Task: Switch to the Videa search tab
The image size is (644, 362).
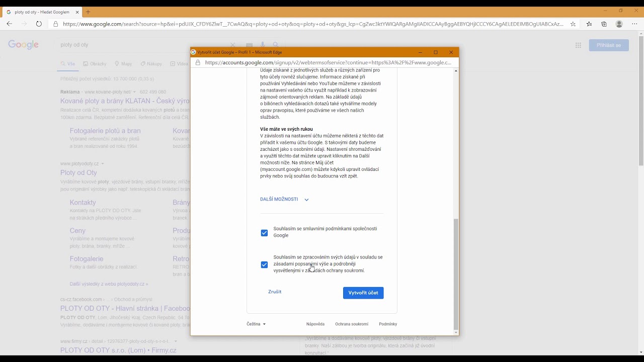Action: [x=179, y=64]
